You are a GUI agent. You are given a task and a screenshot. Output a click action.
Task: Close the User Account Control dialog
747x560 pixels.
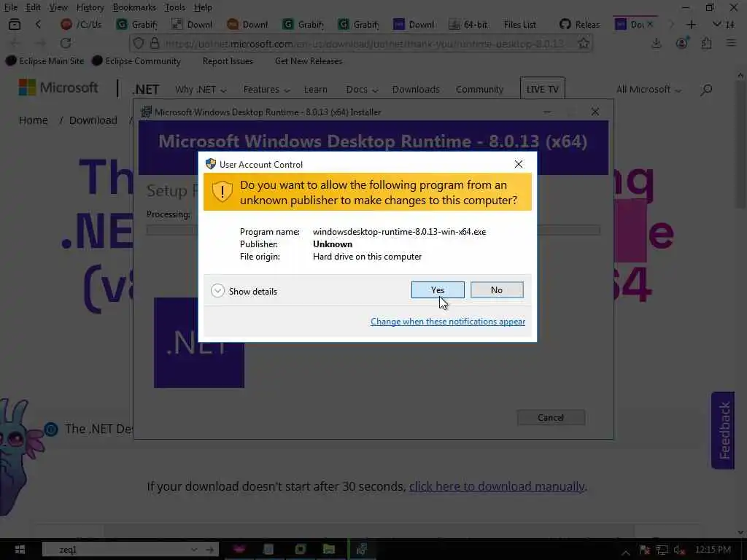pyautogui.click(x=519, y=164)
